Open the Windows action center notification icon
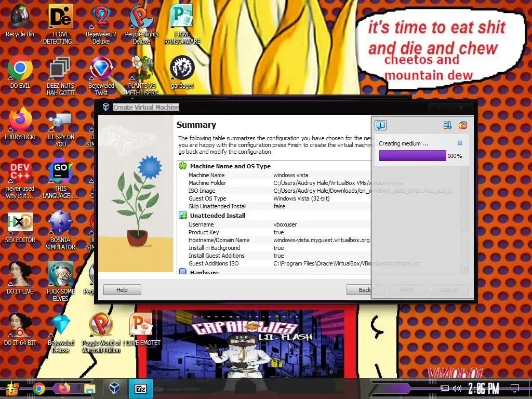The image size is (532, 399). pyautogui.click(x=515, y=389)
